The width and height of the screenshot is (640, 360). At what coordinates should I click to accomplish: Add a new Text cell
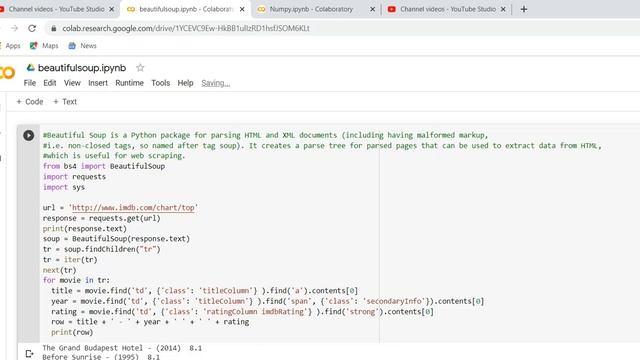tap(64, 102)
